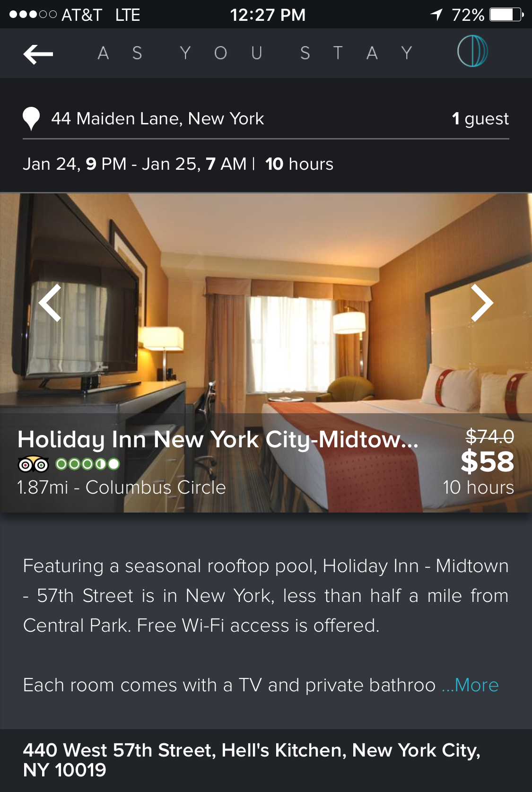
Task: Change the 1 guest selection
Action: pos(480,119)
